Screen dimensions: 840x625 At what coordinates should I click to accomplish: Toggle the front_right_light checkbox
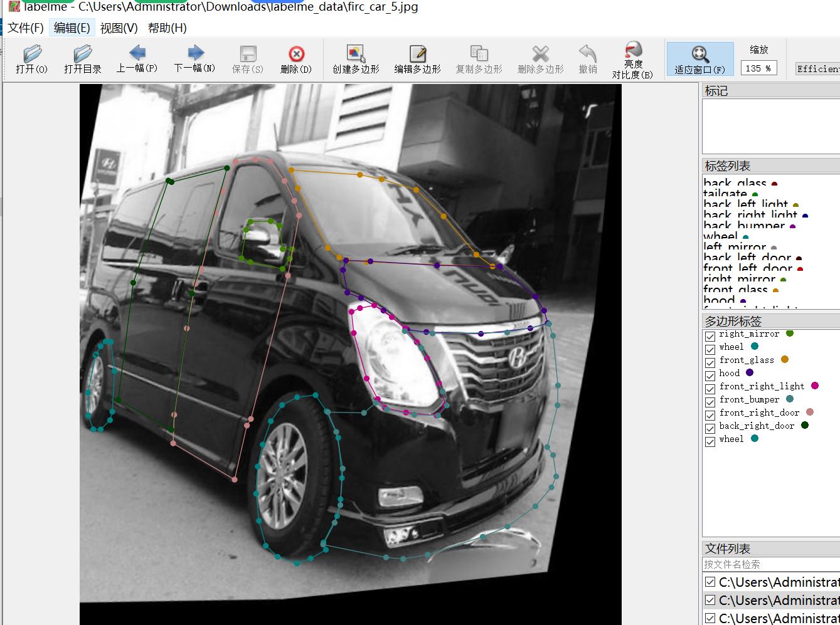click(710, 389)
